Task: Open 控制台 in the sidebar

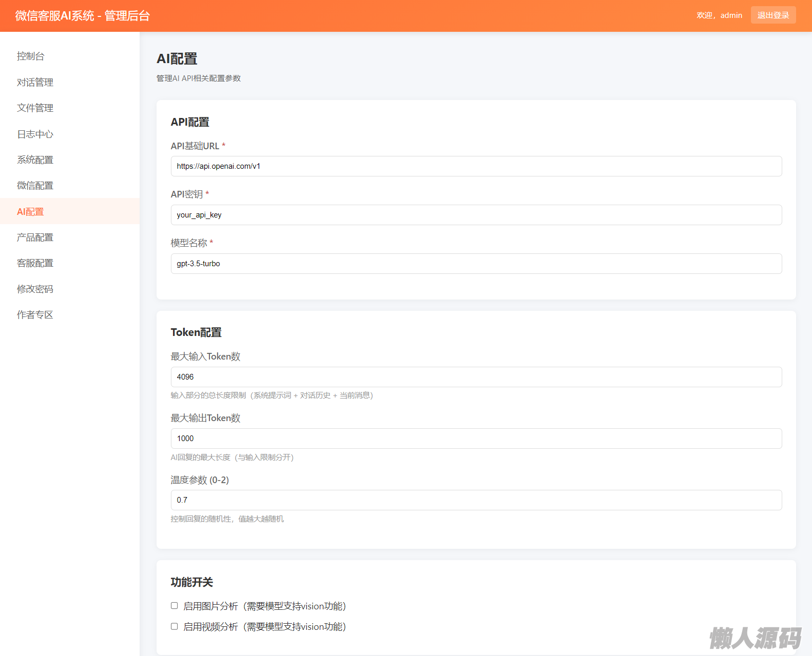Action: coord(31,56)
